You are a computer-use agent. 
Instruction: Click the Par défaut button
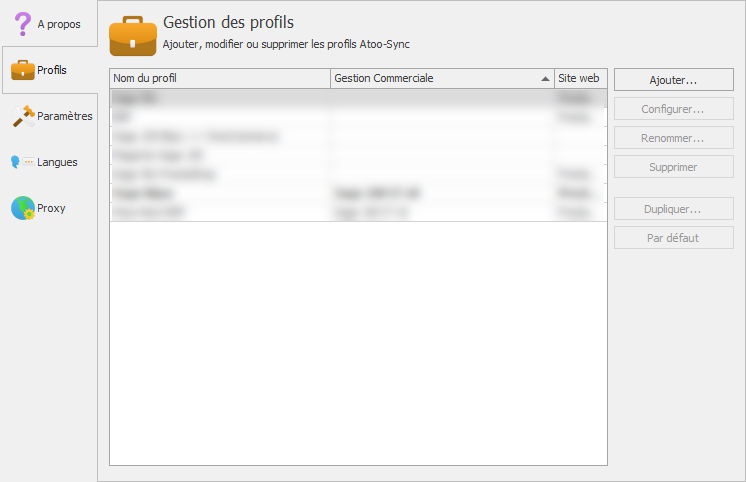pyautogui.click(x=673, y=238)
